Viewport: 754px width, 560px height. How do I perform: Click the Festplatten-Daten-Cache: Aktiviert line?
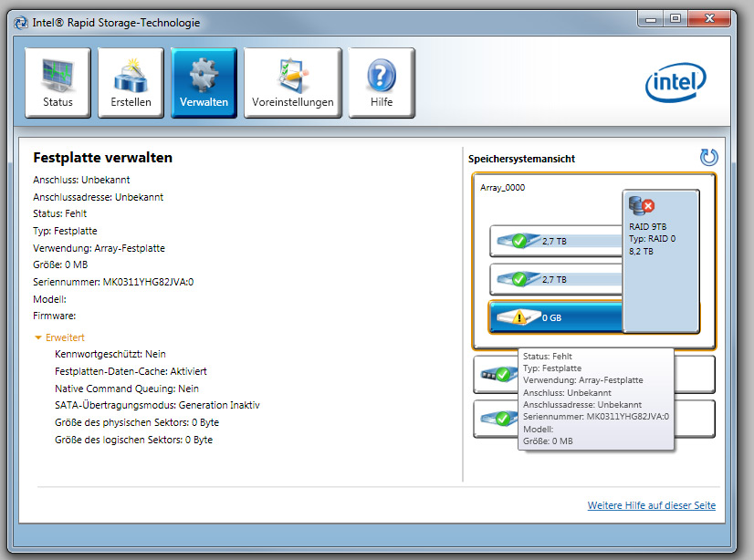131,371
